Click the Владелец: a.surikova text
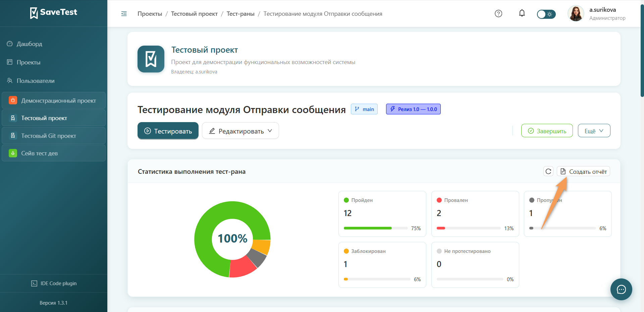This screenshot has height=312, width=644. click(194, 72)
